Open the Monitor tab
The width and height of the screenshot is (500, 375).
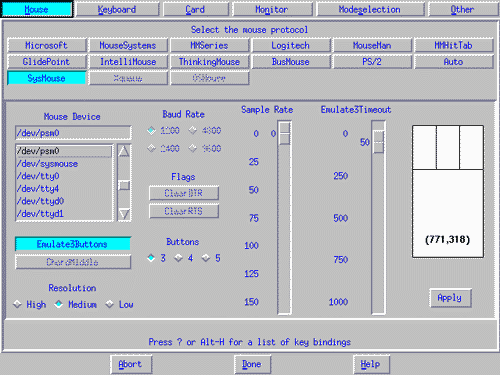[272, 9]
